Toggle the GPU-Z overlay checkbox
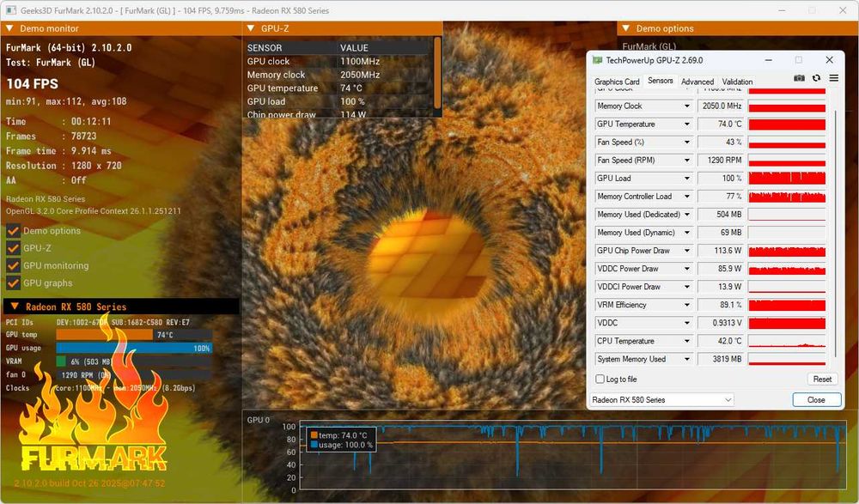The image size is (859, 504). [13, 248]
